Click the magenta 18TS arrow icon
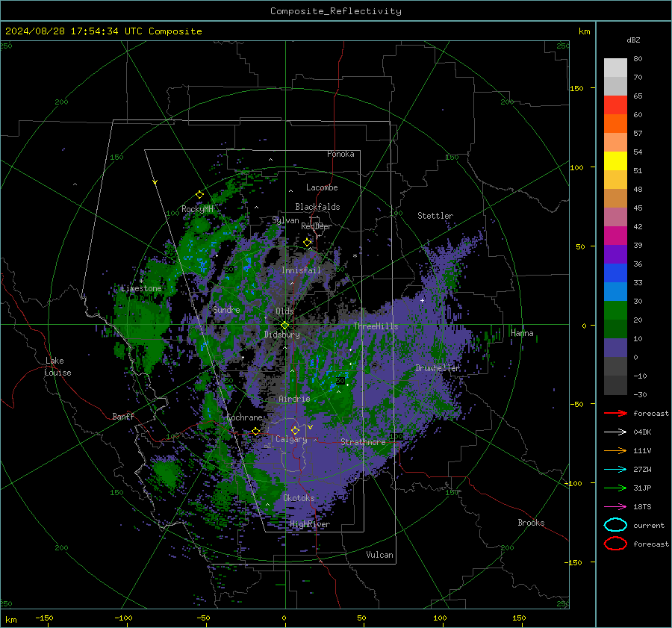Viewport: 672px width, 628px height. coord(615,507)
